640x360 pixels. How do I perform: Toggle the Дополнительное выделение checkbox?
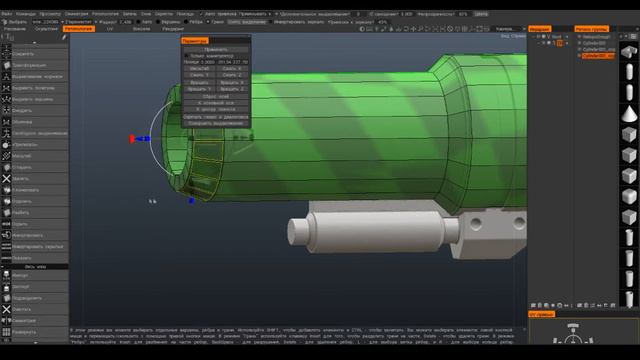tap(276, 14)
